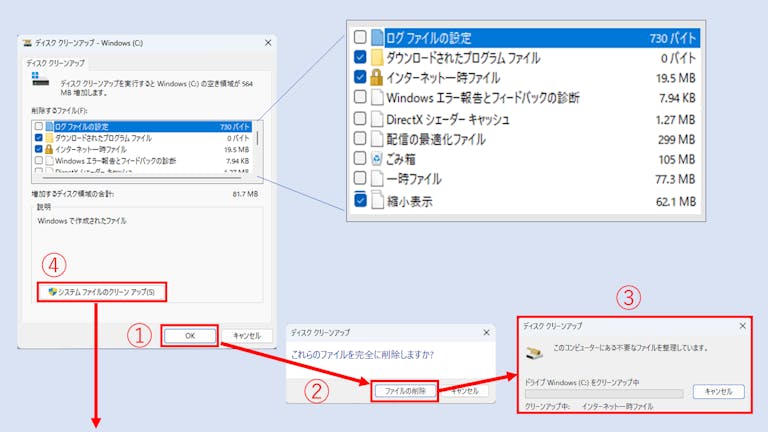Screen dimensions: 768x432
Task: Click the ダウンロードされたプログラム ファイル folder icon in enlarged list
Action: [377, 57]
